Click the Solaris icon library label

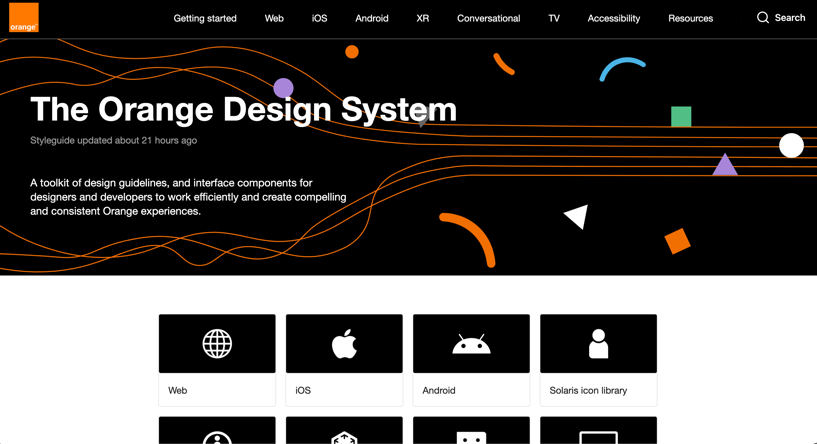coord(588,390)
